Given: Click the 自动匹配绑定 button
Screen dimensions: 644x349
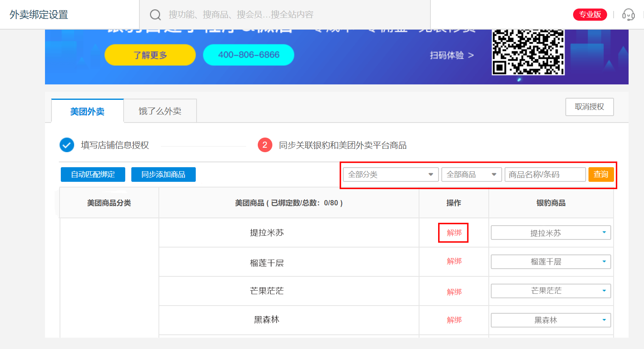Looking at the screenshot, I should [x=93, y=174].
